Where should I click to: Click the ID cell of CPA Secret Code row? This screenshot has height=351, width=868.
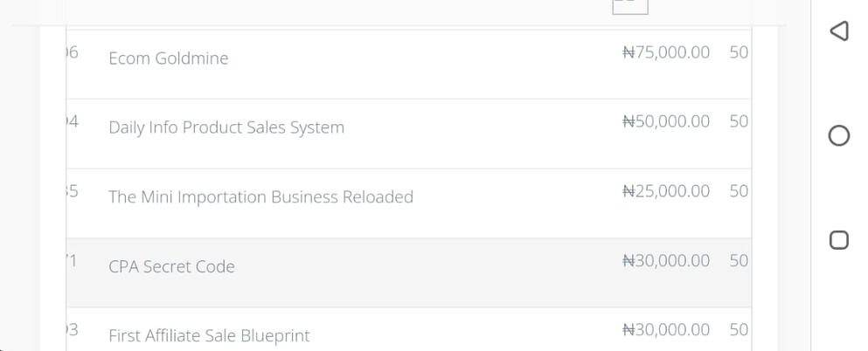73,261
